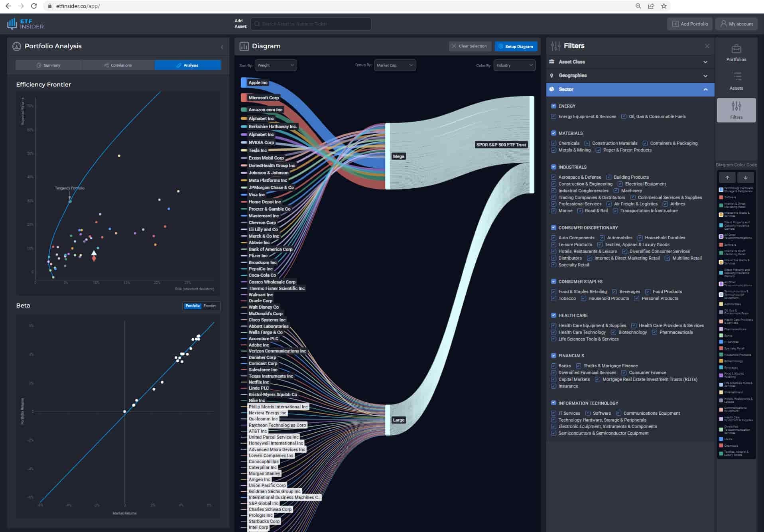Toggle the HEALTH CARE checkbox
This screenshot has height=532, width=764.
(553, 315)
